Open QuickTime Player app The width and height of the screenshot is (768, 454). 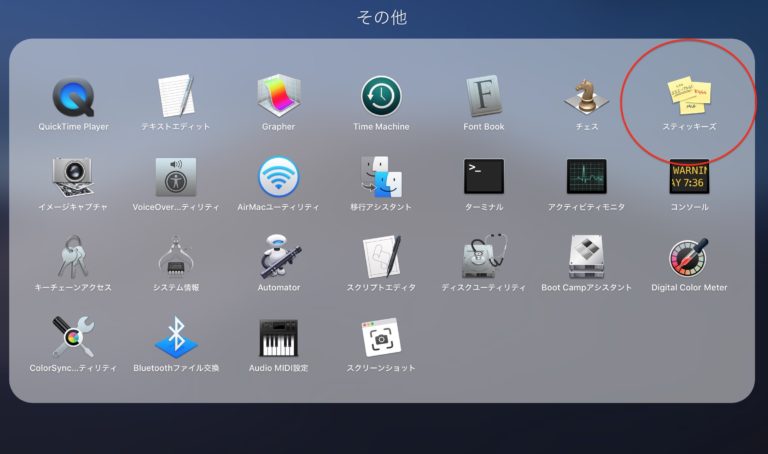coord(73,97)
